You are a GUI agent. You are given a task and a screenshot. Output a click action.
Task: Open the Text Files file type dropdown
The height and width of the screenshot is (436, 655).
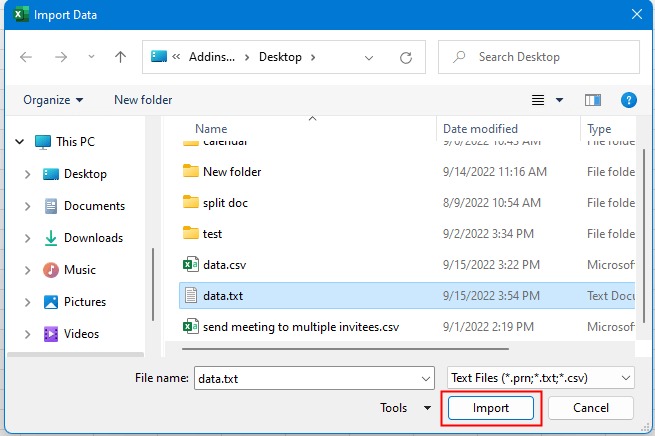tap(541, 378)
